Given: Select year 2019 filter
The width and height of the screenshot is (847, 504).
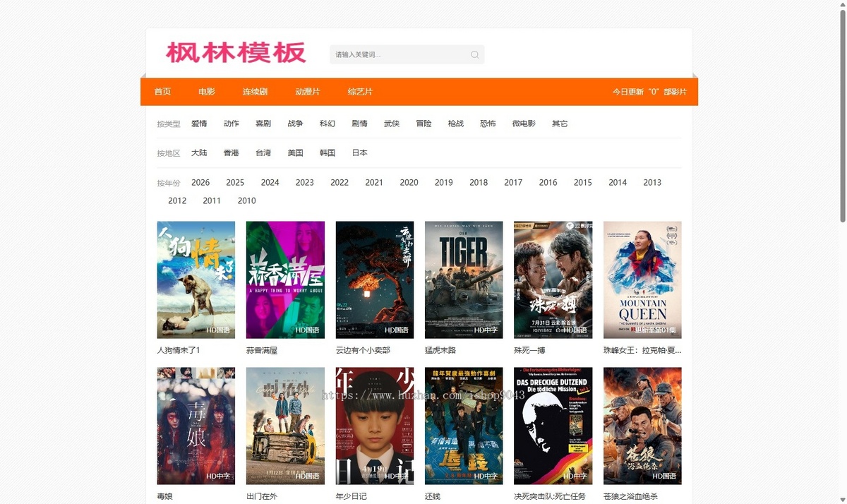Looking at the screenshot, I should tap(444, 183).
